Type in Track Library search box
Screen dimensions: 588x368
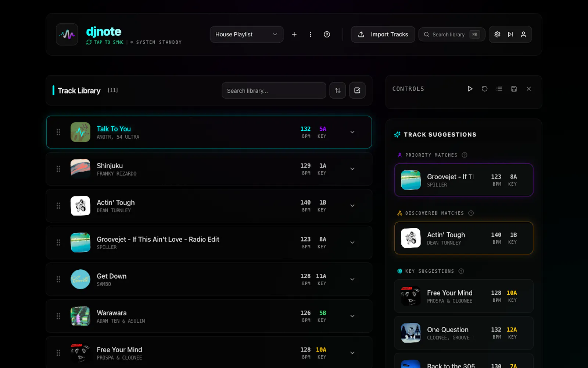tap(274, 91)
